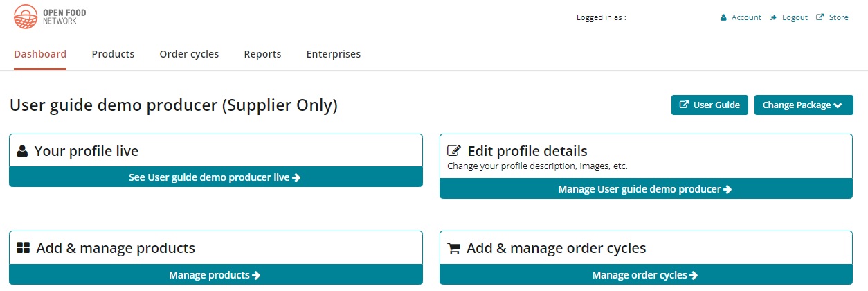Click the Open Food Network logo
Viewport: 868px width, 291px height.
(50, 17)
